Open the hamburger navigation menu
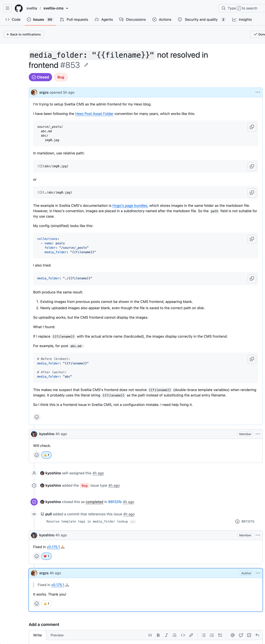This screenshot has width=265, height=644. (x=8, y=8)
